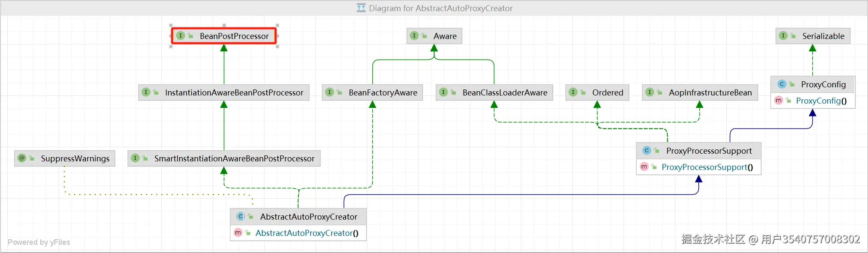Click the interface icon beside Aware
Image resolution: width=868 pixels, height=253 pixels.
pos(414,36)
